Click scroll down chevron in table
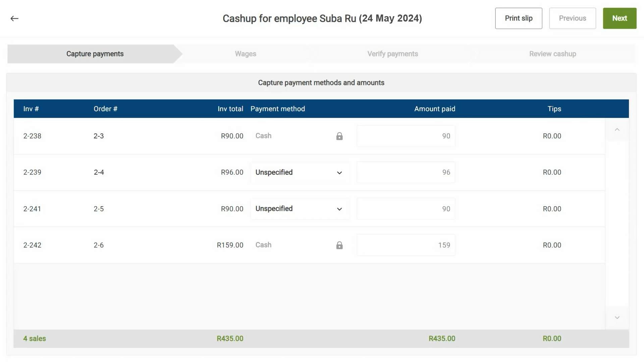The width and height of the screenshot is (644, 362). [617, 317]
